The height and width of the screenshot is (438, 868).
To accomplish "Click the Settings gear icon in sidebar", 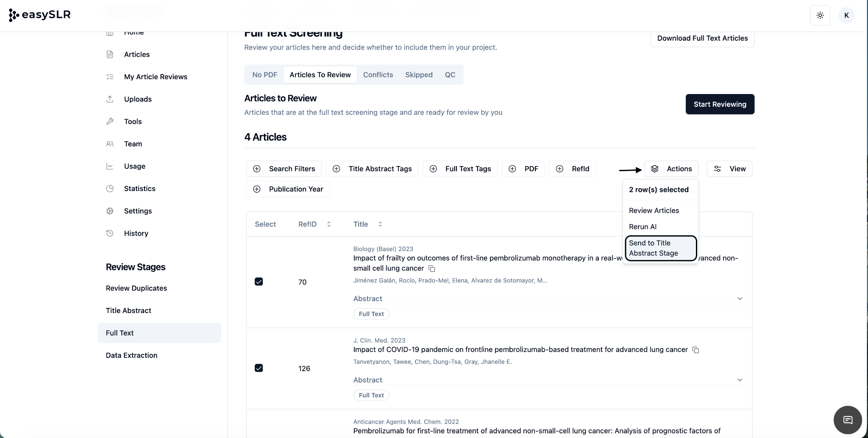I will pyautogui.click(x=110, y=211).
